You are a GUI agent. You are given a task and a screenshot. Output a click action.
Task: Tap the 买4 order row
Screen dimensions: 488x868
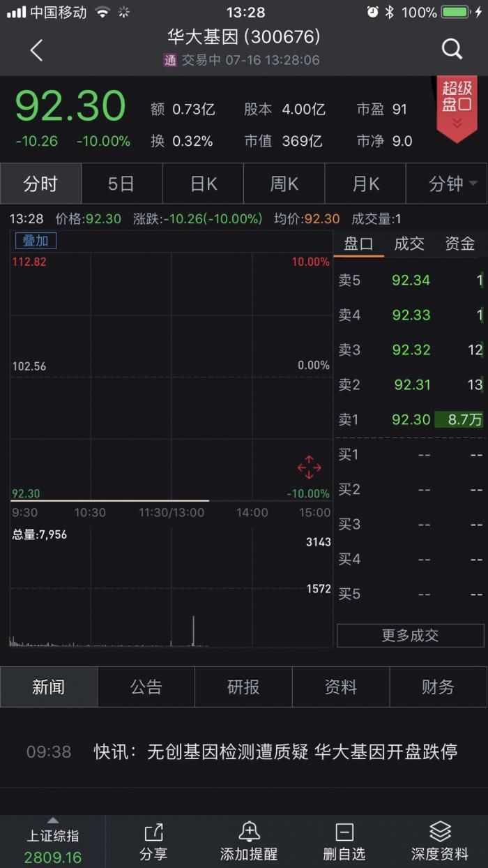411,560
